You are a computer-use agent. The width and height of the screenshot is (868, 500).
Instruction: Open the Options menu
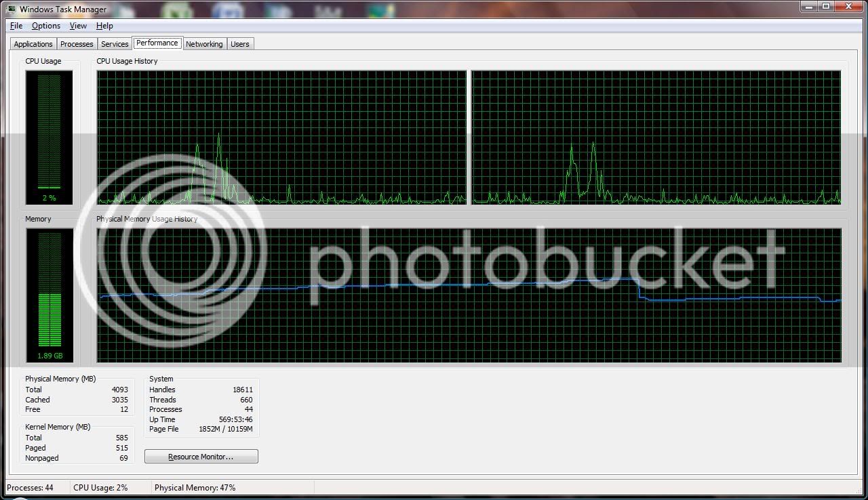[x=46, y=26]
